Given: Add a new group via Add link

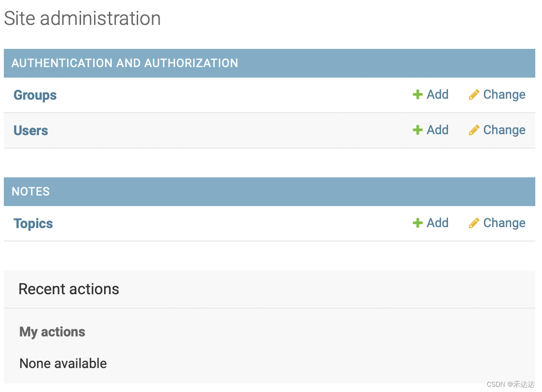Looking at the screenshot, I should tap(437, 94).
